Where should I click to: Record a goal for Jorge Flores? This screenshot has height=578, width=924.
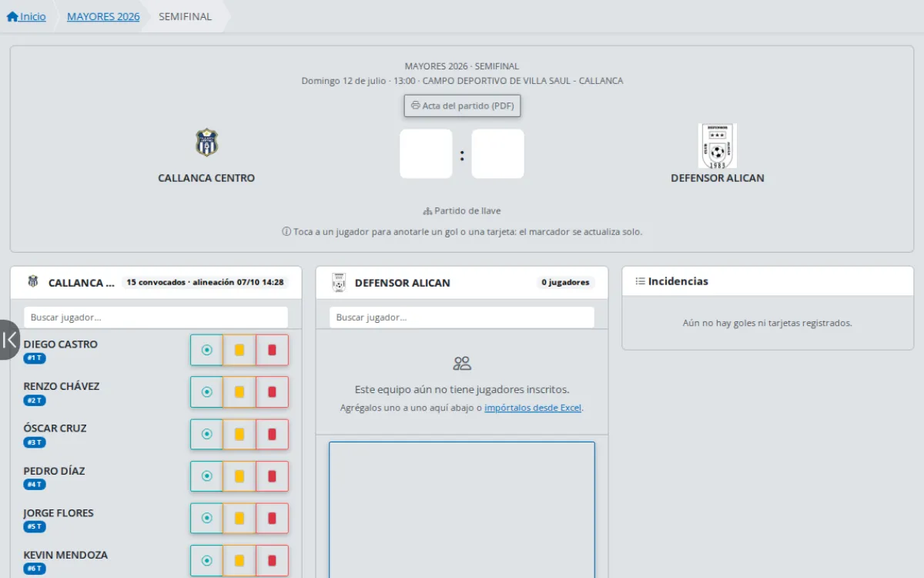pyautogui.click(x=206, y=519)
